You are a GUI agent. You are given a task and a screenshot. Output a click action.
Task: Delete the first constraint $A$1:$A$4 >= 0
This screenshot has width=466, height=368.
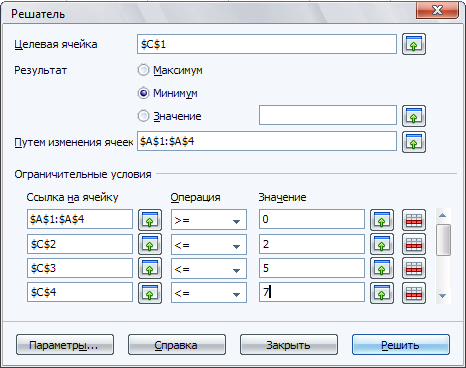pyautogui.click(x=414, y=220)
